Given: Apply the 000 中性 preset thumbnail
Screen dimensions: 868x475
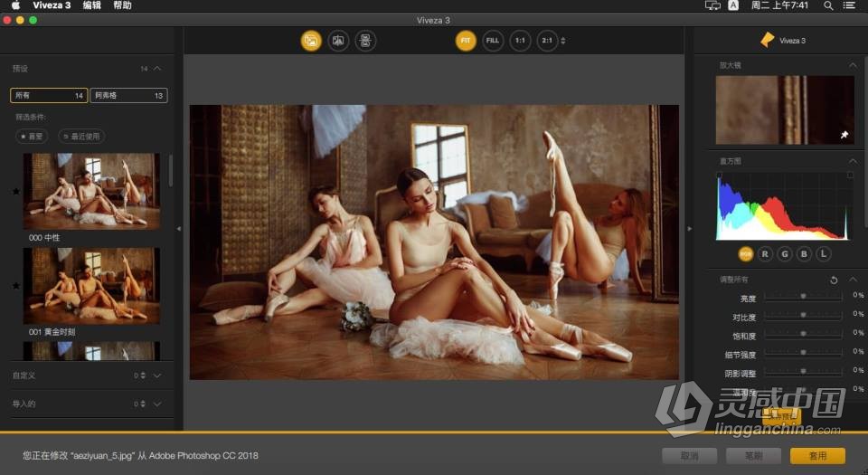Looking at the screenshot, I should tap(91, 191).
